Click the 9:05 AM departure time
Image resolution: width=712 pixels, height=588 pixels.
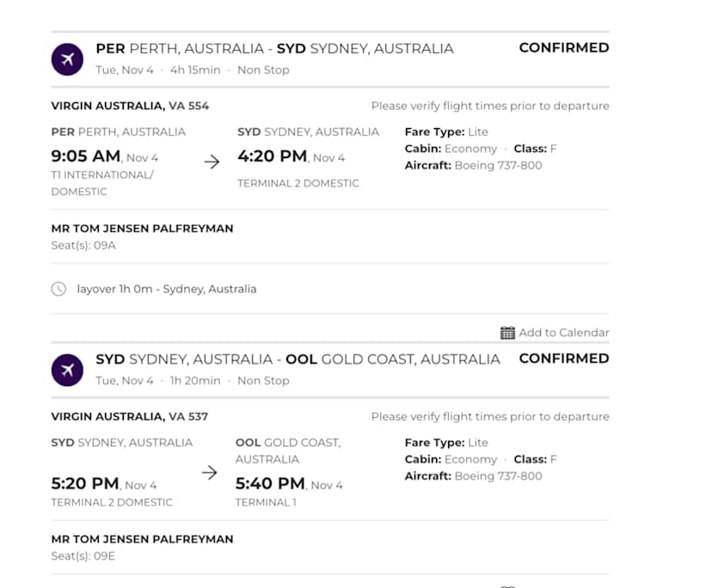coord(86,156)
